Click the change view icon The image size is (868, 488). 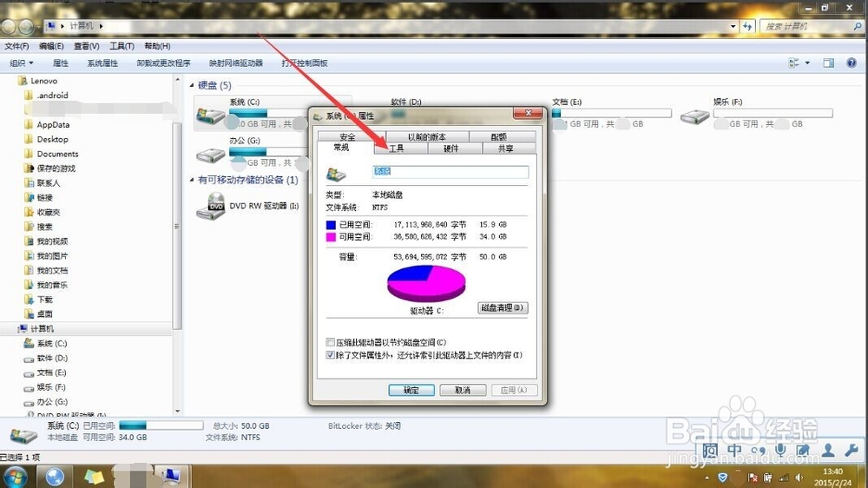click(x=794, y=63)
